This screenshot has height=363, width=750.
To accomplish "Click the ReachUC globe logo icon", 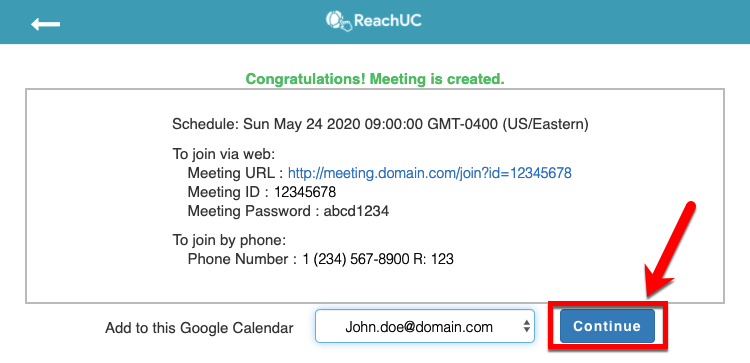I will pos(339,21).
